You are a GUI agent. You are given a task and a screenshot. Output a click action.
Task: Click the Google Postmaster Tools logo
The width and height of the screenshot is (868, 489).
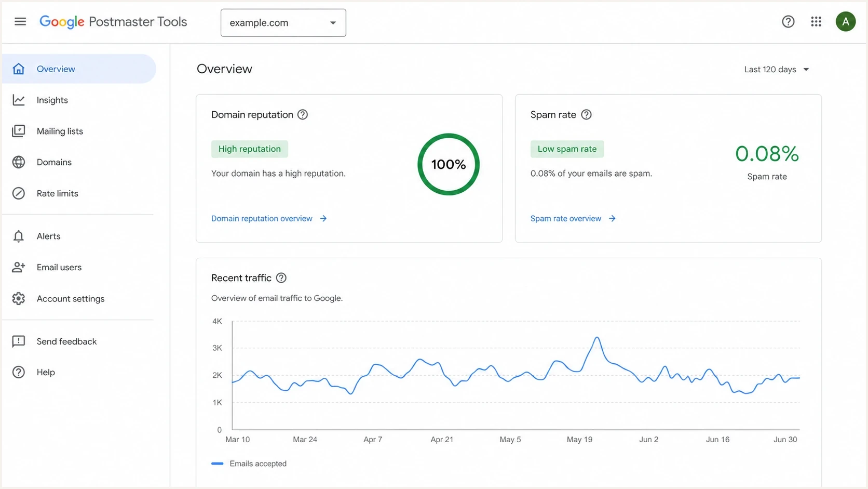pos(113,22)
